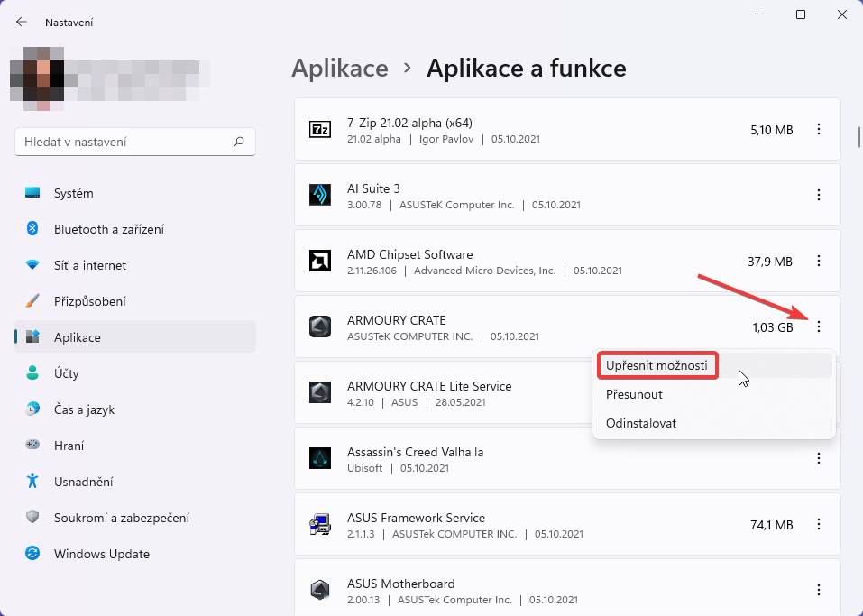
Task: Click the AMD Chipset Software icon
Action: click(x=320, y=261)
